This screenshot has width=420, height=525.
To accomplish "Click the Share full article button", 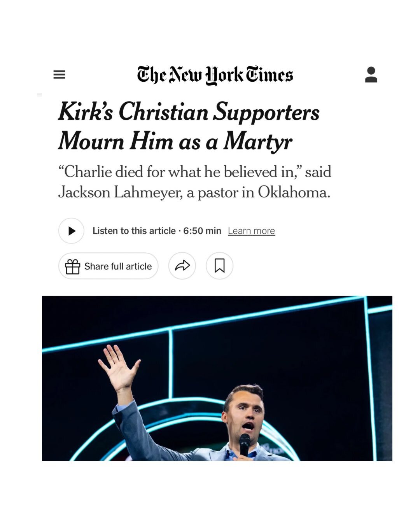I will coord(108,266).
